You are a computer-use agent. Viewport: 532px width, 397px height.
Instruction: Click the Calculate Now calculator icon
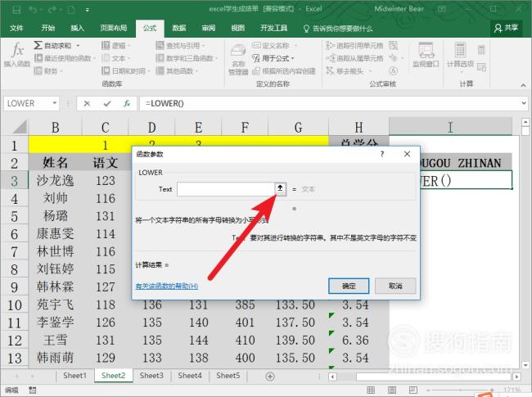481,50
